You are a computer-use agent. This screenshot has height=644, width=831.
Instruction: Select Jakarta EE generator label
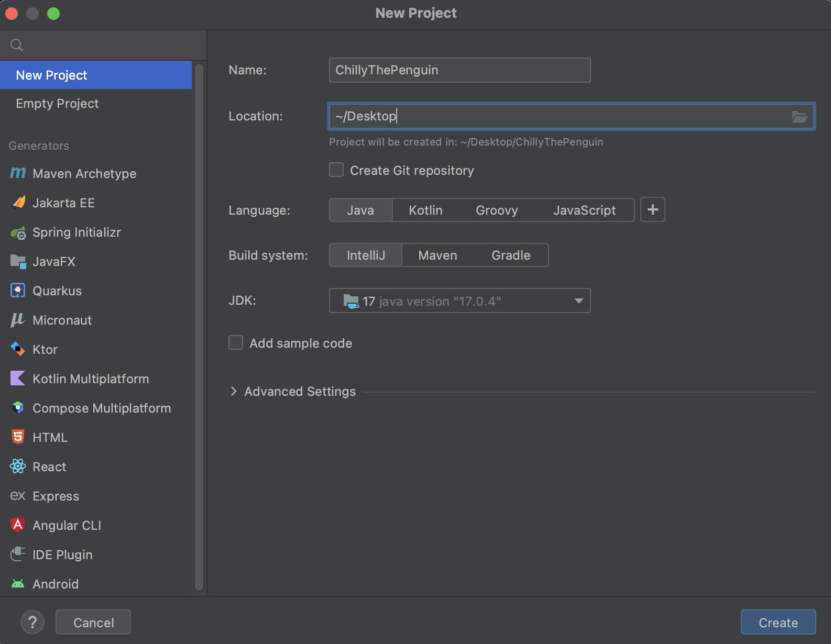[x=63, y=203]
